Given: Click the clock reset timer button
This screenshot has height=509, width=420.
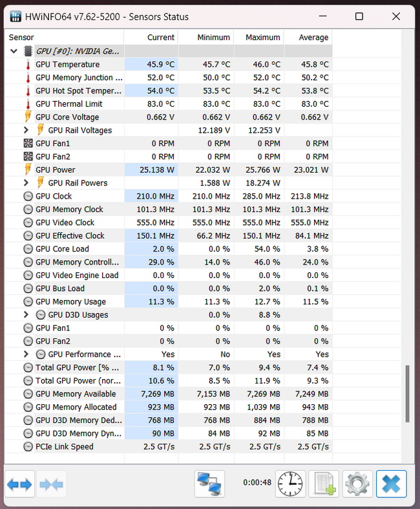Looking at the screenshot, I should pos(291,484).
